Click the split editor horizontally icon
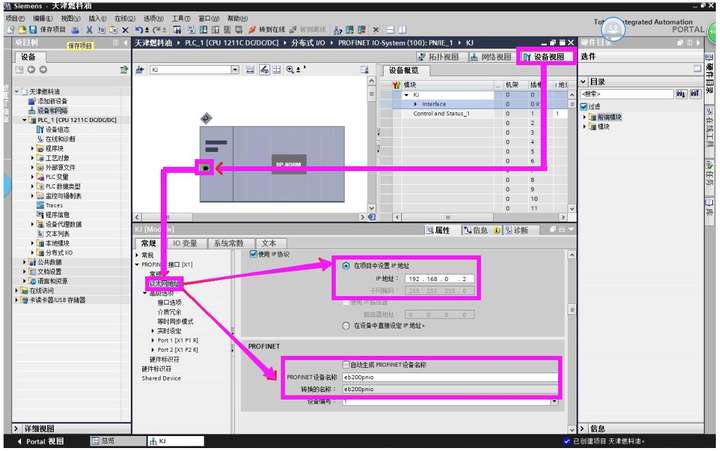Image resolution: width=720 pixels, height=451 pixels. (390, 30)
